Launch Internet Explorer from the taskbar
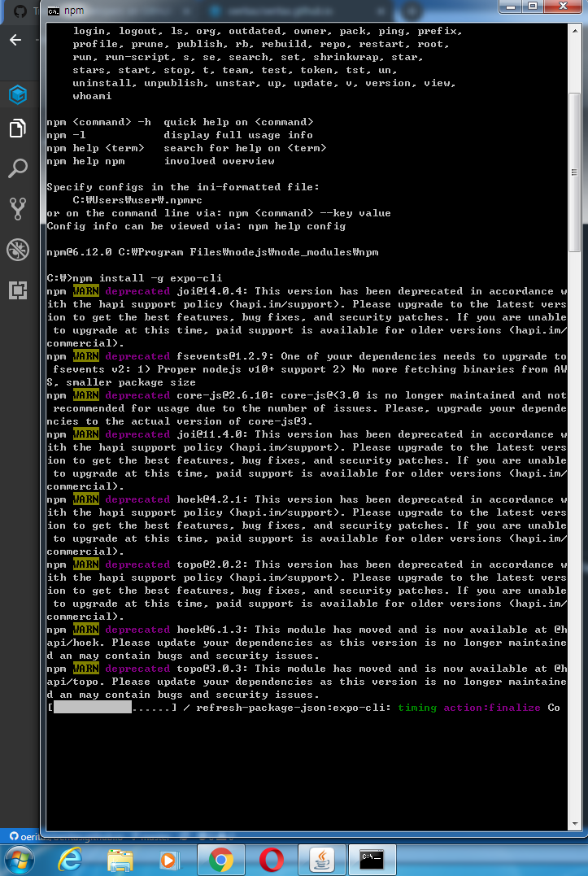The height and width of the screenshot is (876, 588). pos(70,860)
